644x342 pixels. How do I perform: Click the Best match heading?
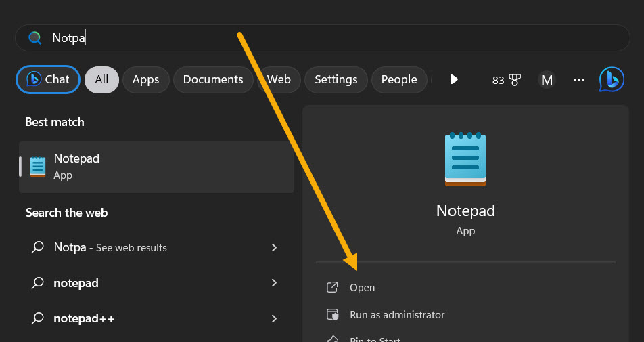point(55,122)
